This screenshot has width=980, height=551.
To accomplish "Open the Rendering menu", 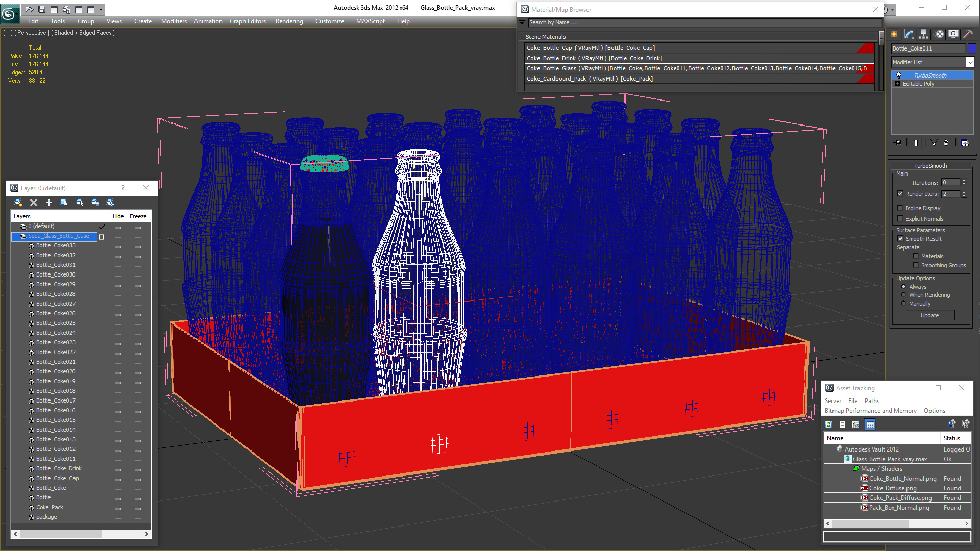I will click(x=289, y=21).
